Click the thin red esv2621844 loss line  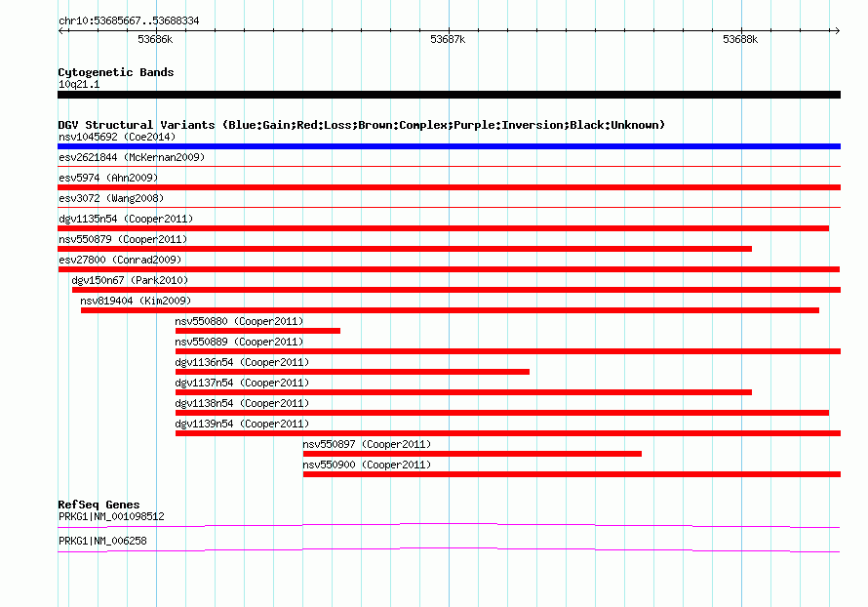pos(449,166)
